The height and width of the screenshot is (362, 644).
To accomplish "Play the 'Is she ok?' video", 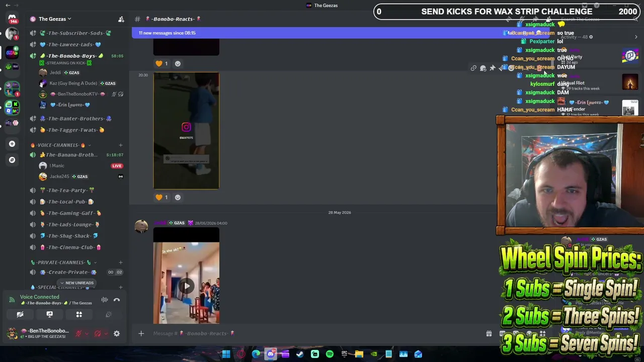I will [186, 286].
